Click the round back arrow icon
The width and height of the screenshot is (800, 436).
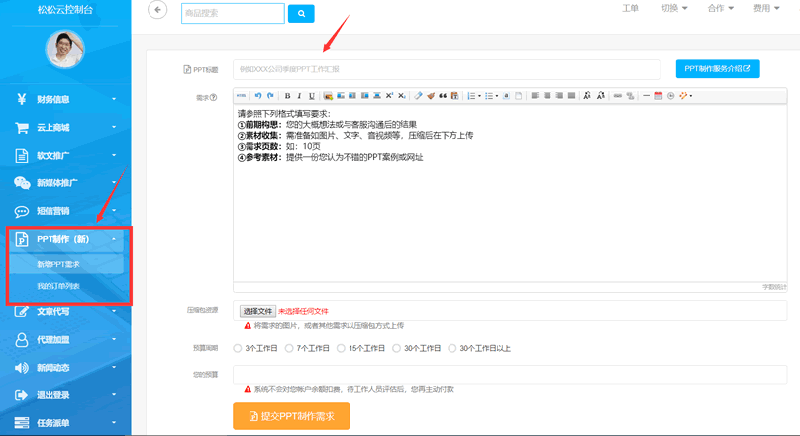[x=158, y=10]
